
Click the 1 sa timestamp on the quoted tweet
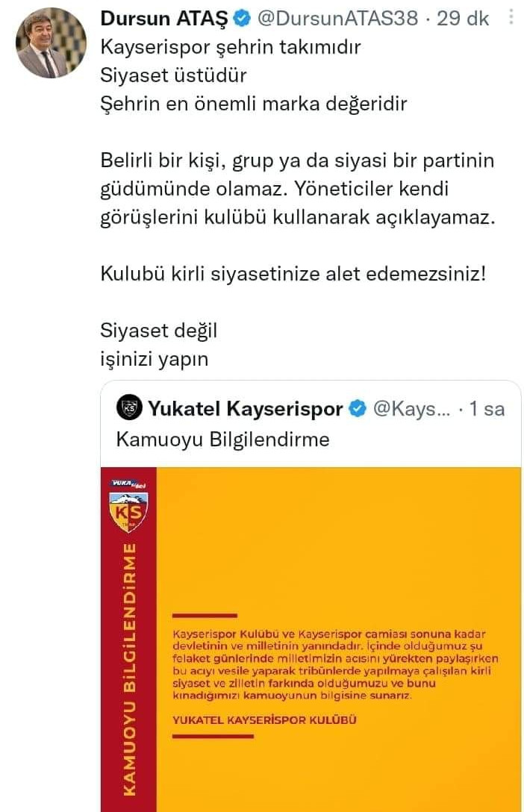click(x=487, y=408)
